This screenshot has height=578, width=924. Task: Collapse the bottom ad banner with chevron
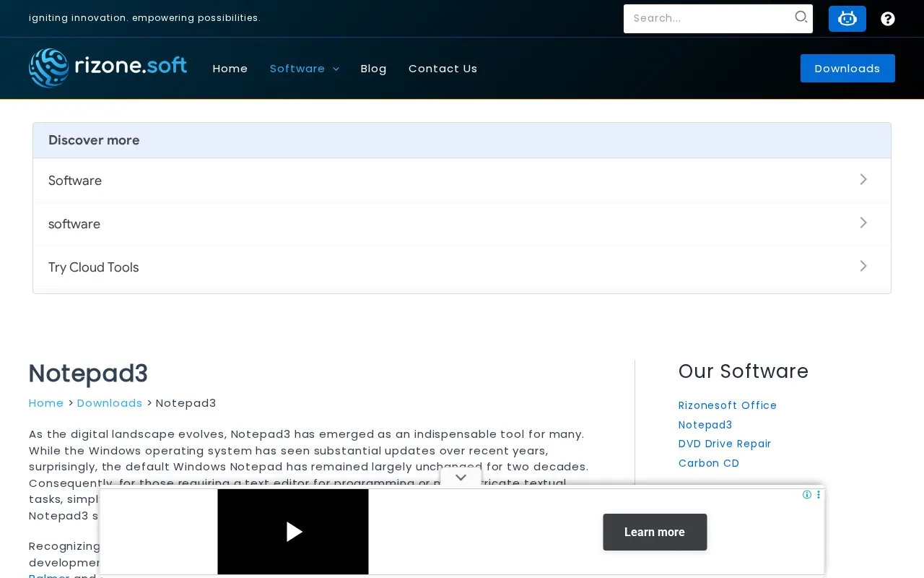tap(461, 478)
